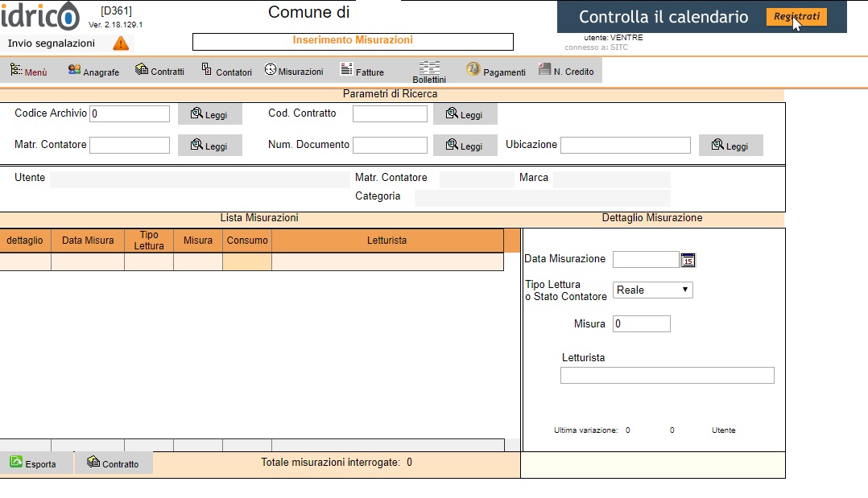Focus the Codice Archivio input field

tap(130, 113)
